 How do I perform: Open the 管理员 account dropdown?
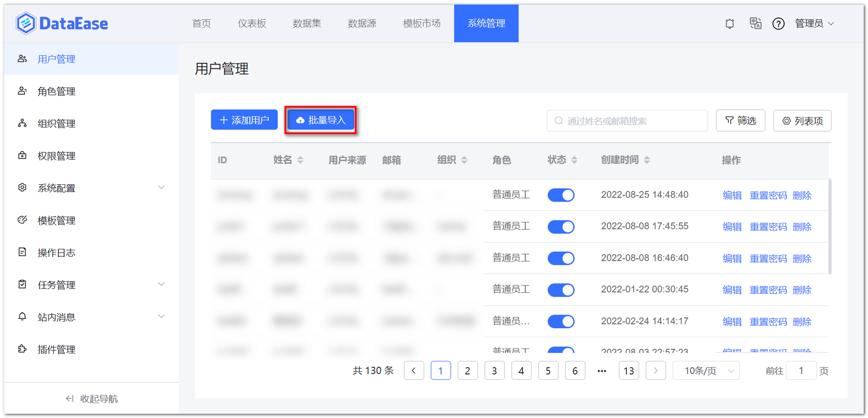pyautogui.click(x=814, y=23)
